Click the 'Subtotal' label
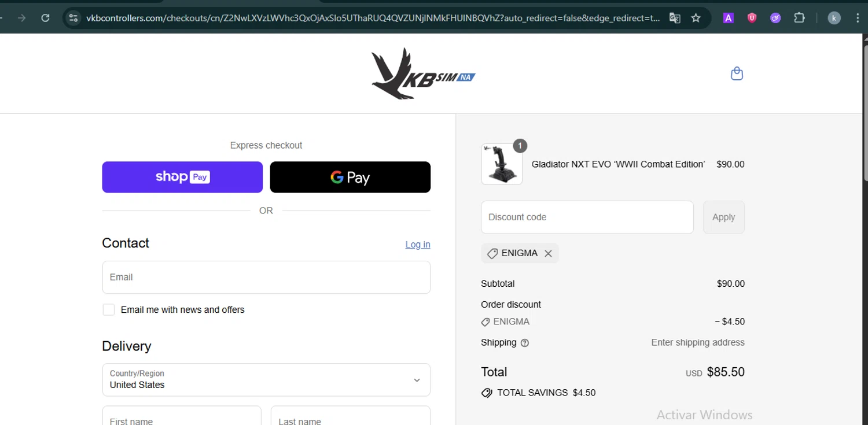This screenshot has width=868, height=425. pos(498,284)
